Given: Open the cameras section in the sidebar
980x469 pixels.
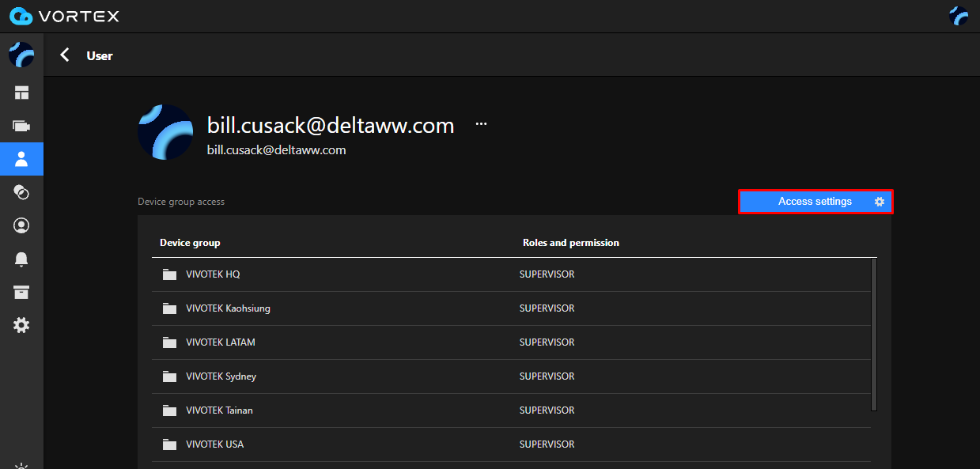Looking at the screenshot, I should 21,126.
